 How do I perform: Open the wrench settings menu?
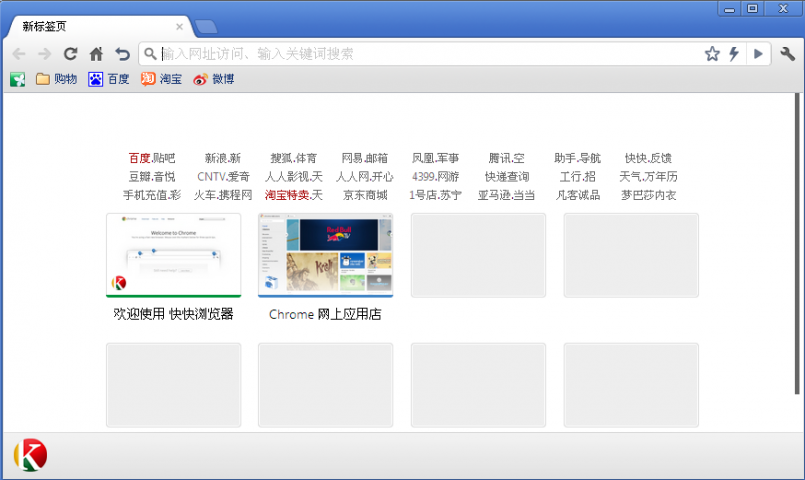pos(787,54)
